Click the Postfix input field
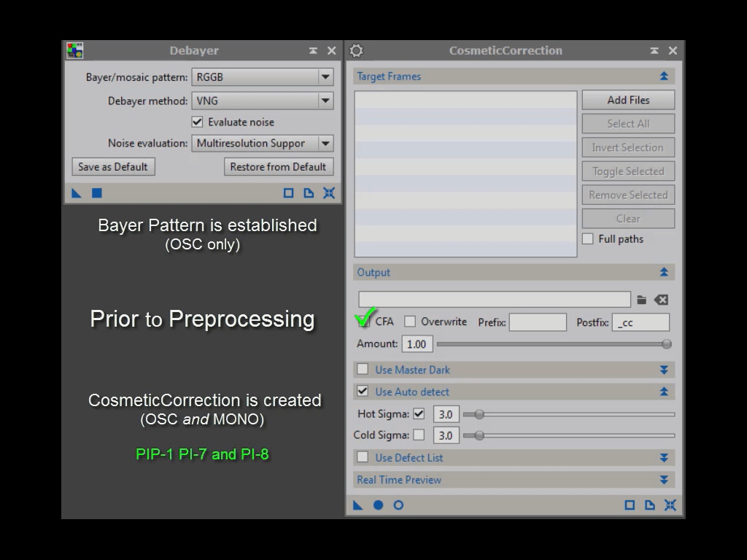747x560 pixels. coord(640,322)
